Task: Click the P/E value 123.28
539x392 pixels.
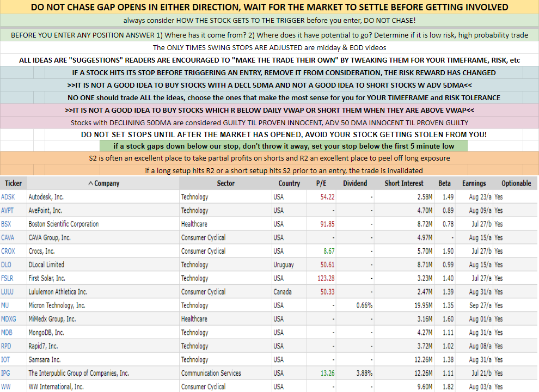Action: (x=326, y=279)
